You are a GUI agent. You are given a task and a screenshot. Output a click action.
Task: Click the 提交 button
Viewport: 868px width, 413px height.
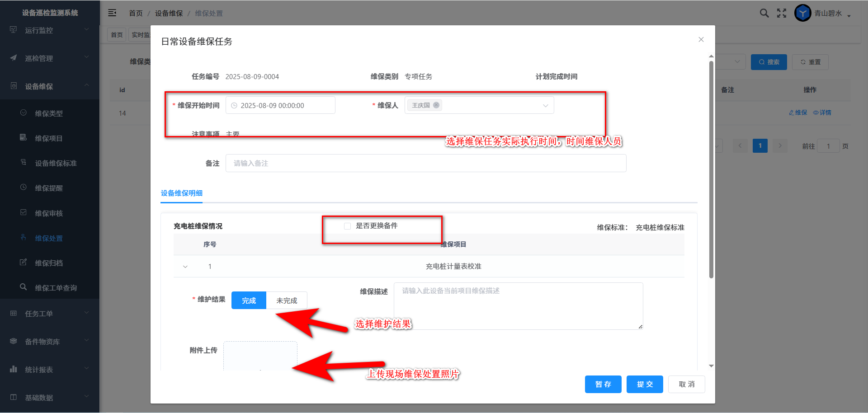tap(645, 384)
